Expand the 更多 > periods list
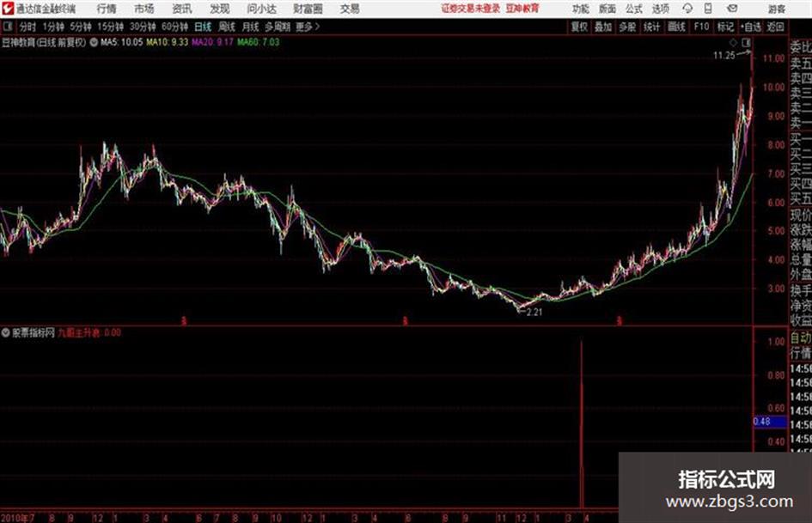This screenshot has height=523, width=812. click(x=308, y=27)
